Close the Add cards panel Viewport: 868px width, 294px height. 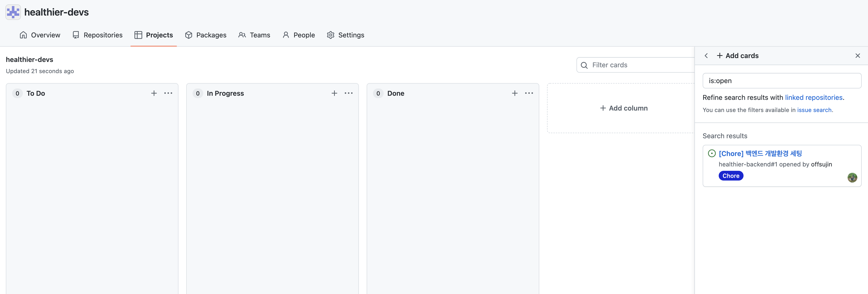pos(858,56)
